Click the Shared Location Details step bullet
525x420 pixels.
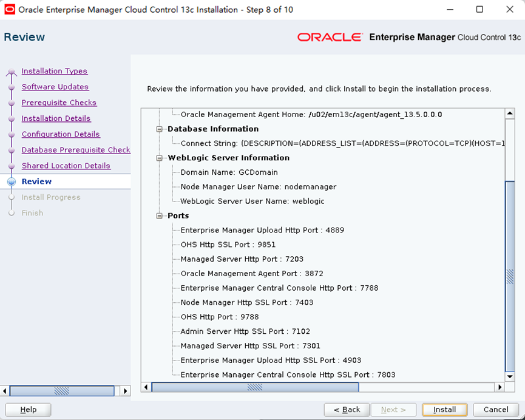click(x=12, y=166)
